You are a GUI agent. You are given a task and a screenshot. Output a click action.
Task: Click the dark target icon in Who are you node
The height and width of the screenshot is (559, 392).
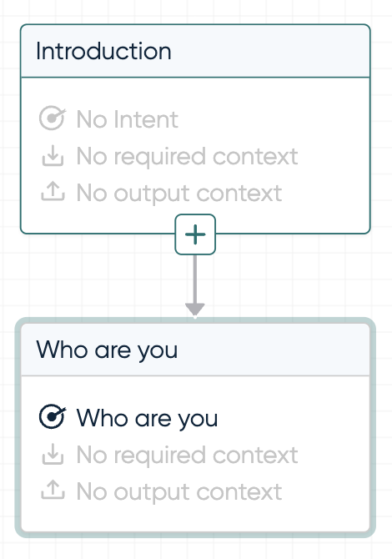53,416
